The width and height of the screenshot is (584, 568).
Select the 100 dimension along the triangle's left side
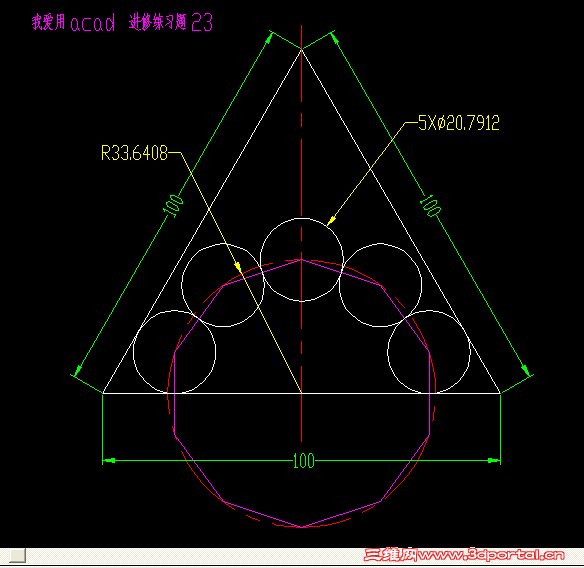(x=173, y=206)
